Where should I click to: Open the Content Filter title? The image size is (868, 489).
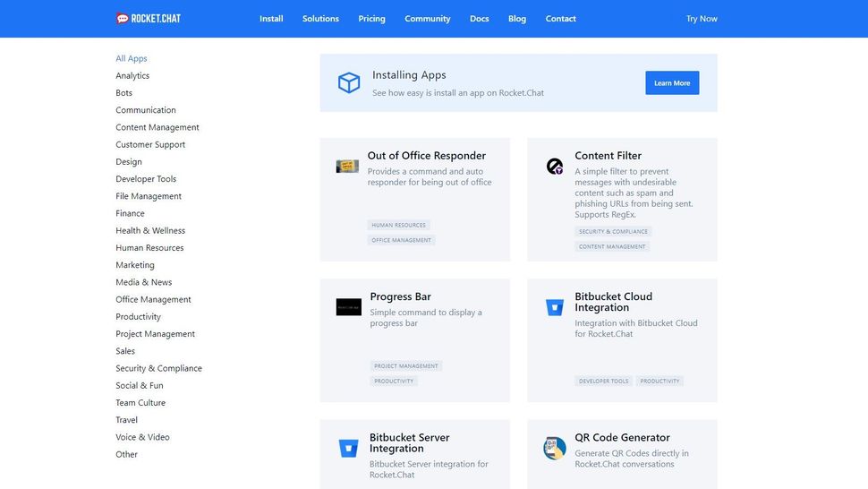click(608, 155)
